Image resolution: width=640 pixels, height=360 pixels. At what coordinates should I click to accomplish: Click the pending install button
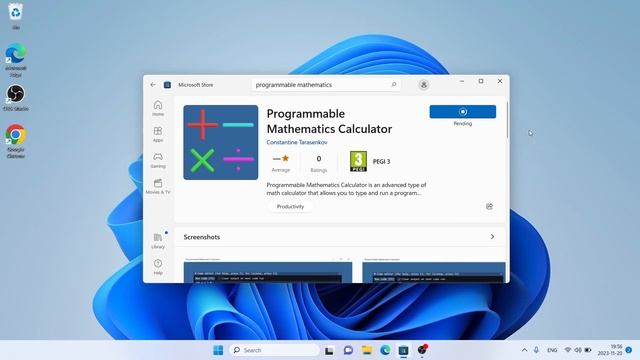463,111
